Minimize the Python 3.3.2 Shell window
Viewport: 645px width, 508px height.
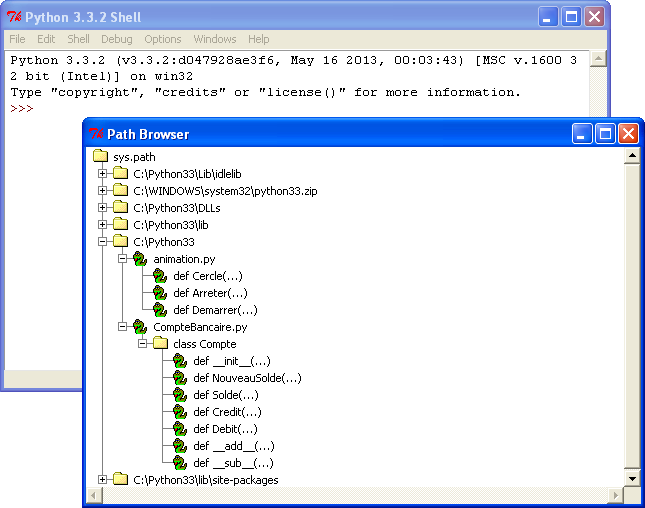[x=547, y=17]
